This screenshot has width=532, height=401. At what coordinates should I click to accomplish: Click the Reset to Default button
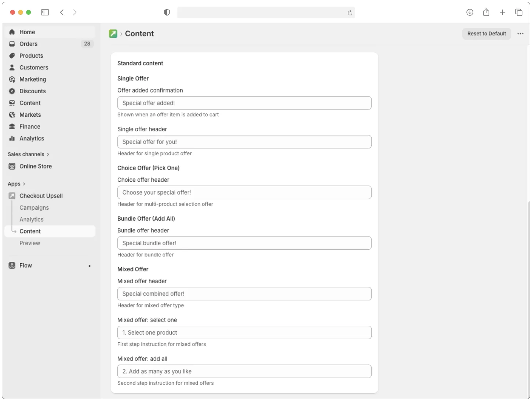click(x=487, y=33)
